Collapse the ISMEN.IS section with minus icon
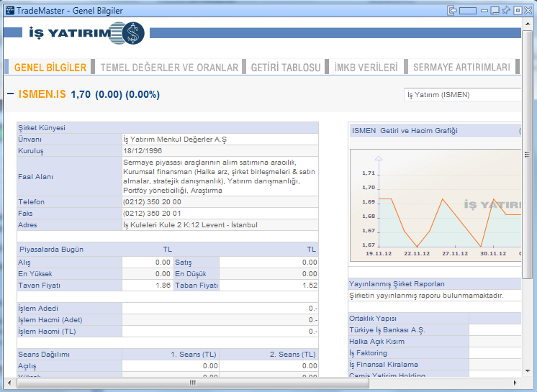537x392 pixels. point(11,94)
